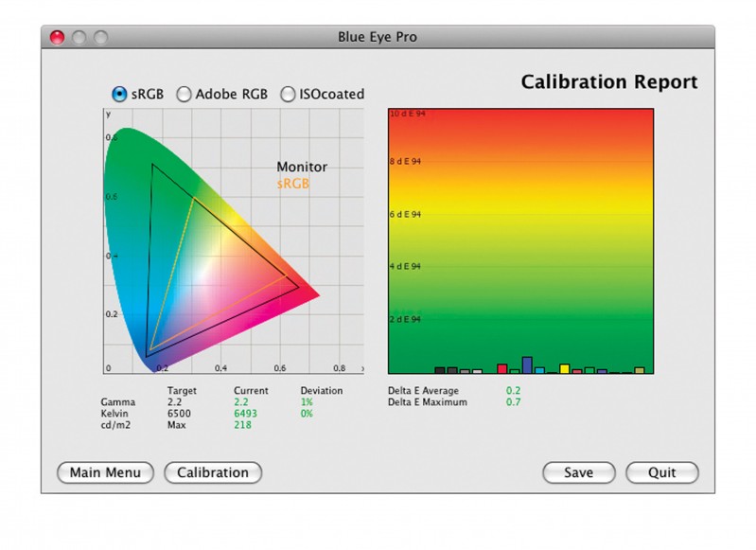Click the Monitor legend label

pyautogui.click(x=302, y=167)
